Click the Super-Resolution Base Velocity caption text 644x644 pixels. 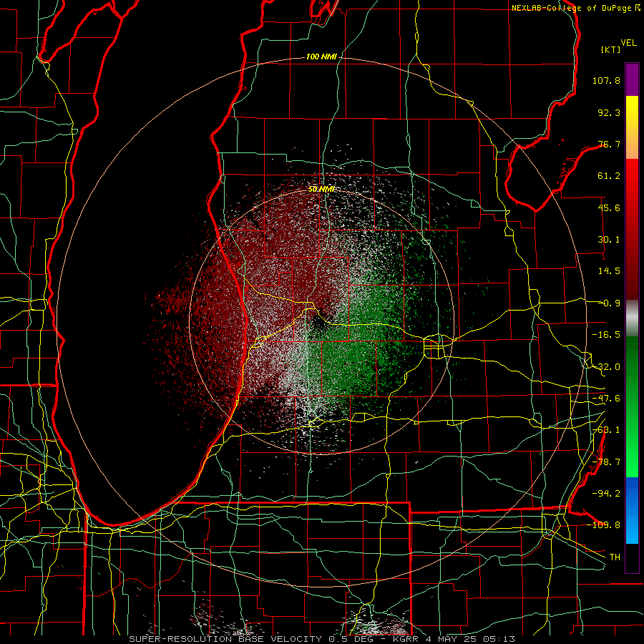pyautogui.click(x=322, y=639)
